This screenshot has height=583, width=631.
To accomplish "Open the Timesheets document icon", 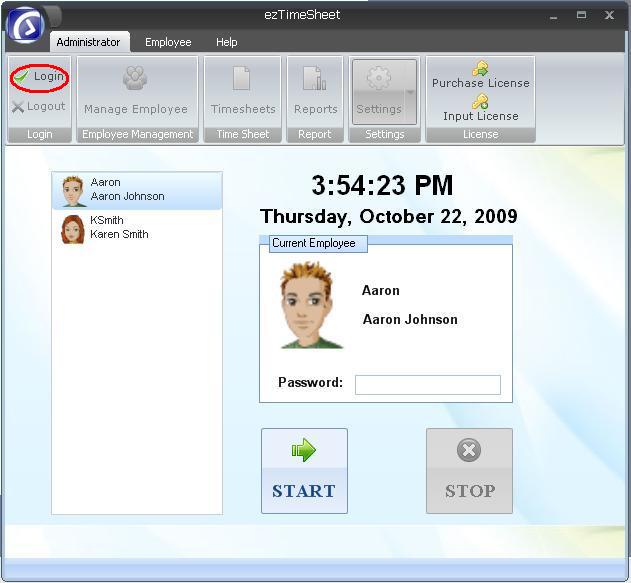I will coord(241,78).
